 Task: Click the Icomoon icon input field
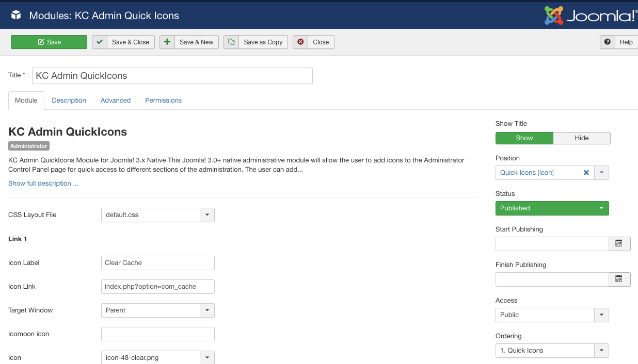coord(158,334)
